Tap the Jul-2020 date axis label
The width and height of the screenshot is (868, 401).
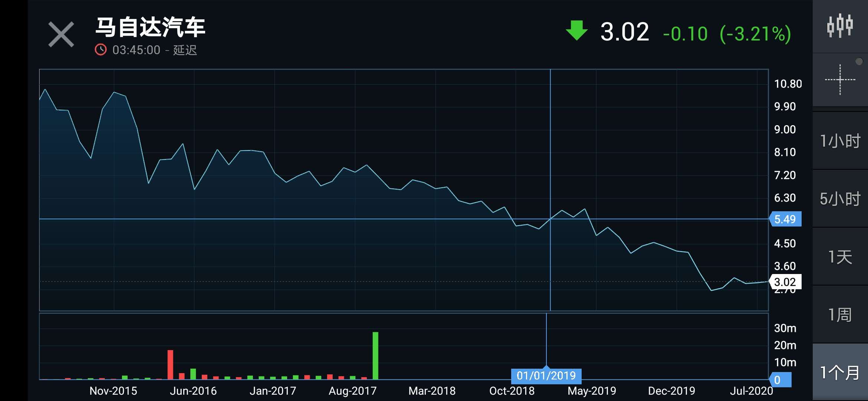(x=751, y=391)
